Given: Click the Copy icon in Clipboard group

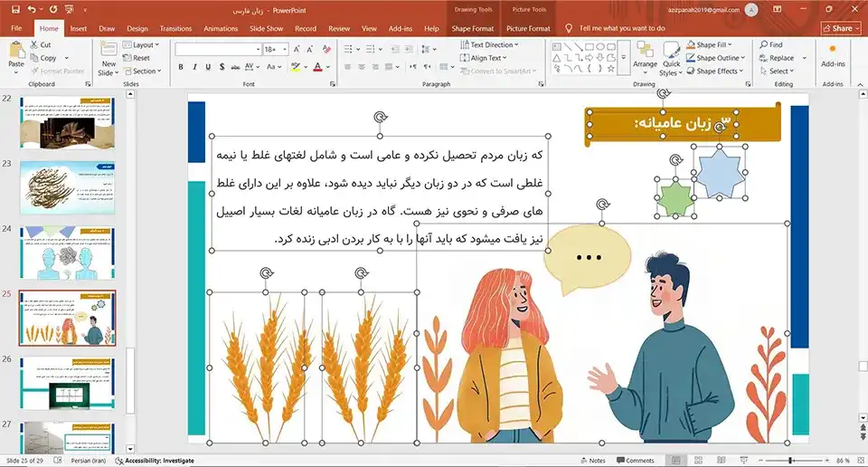Looking at the screenshot, I should 34,58.
